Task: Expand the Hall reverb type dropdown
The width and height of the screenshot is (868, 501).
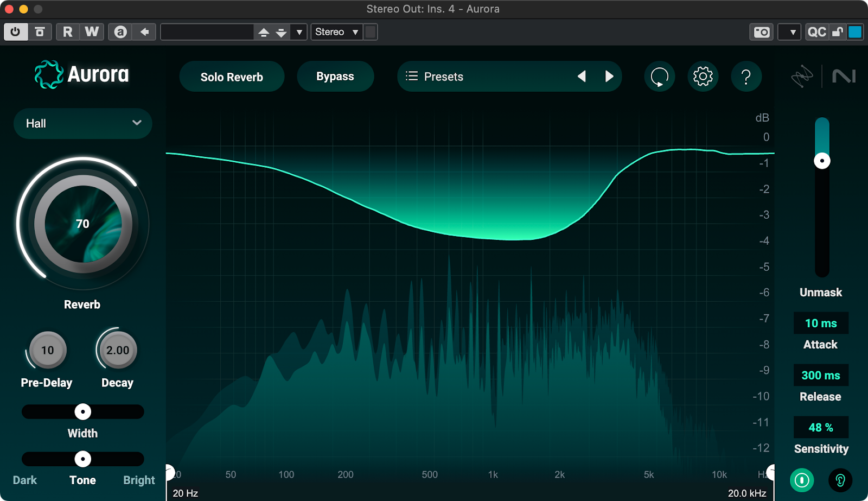Action: (83, 123)
